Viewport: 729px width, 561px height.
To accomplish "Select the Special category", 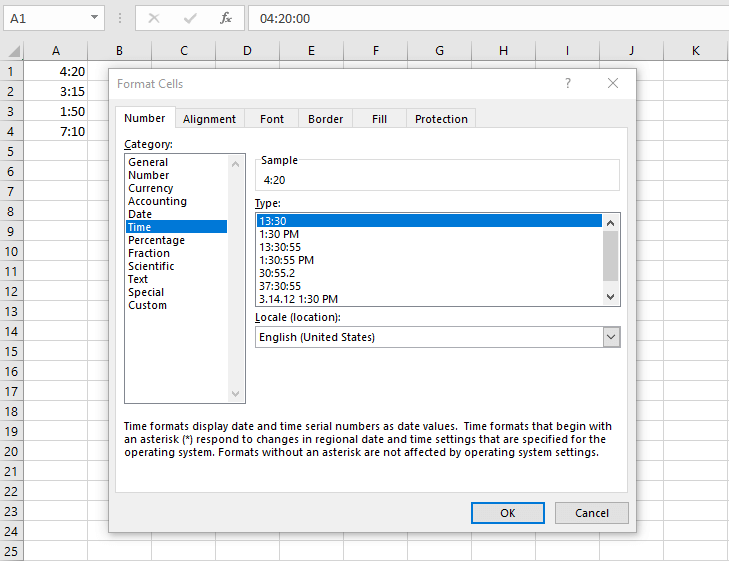I will click(x=177, y=292).
